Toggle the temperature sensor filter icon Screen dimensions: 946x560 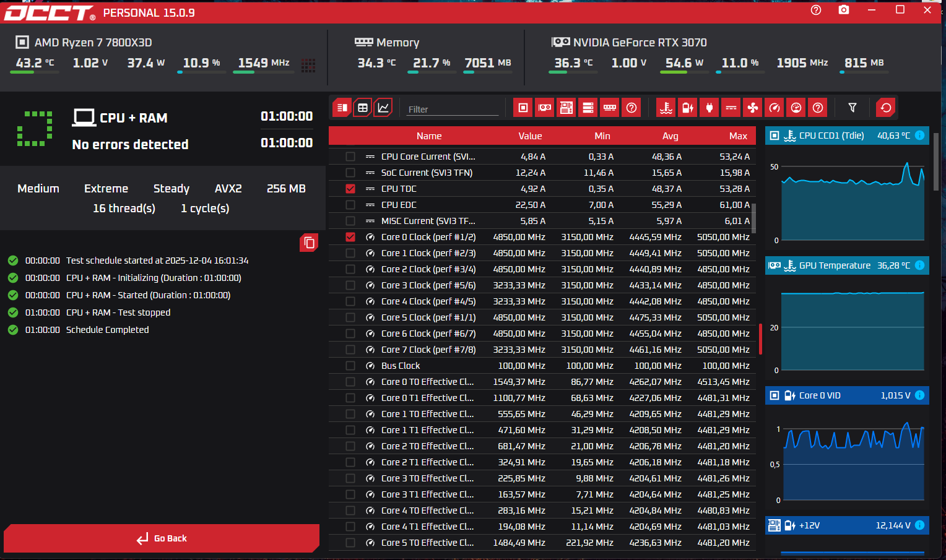coord(666,108)
